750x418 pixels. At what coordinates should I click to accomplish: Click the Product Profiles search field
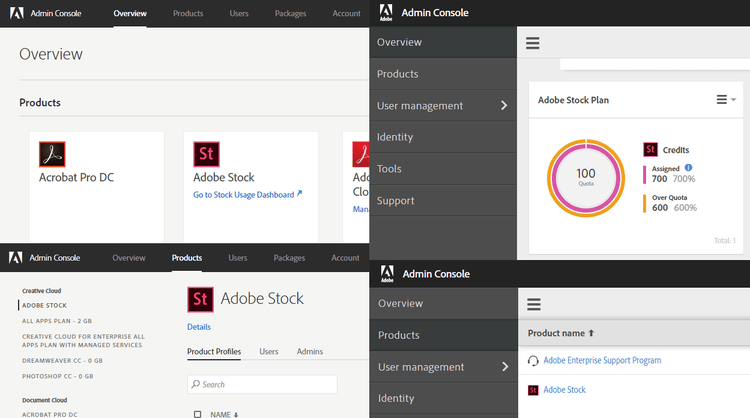pos(262,384)
